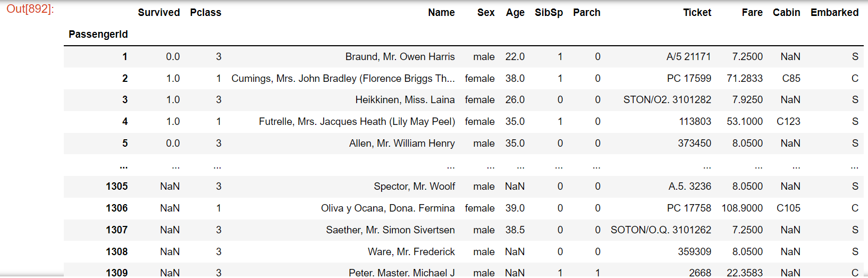Click row index 1306
868x278 pixels.
(x=116, y=208)
